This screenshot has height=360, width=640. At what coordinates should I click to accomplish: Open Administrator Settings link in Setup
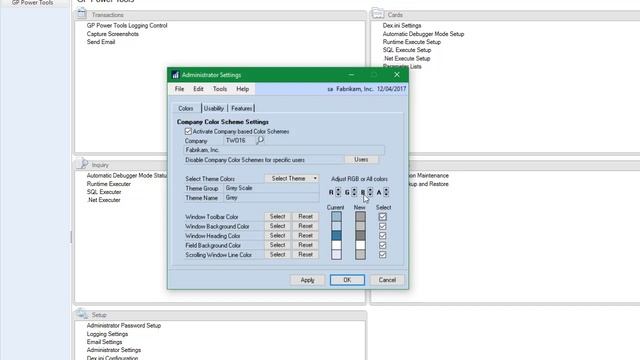[113, 350]
